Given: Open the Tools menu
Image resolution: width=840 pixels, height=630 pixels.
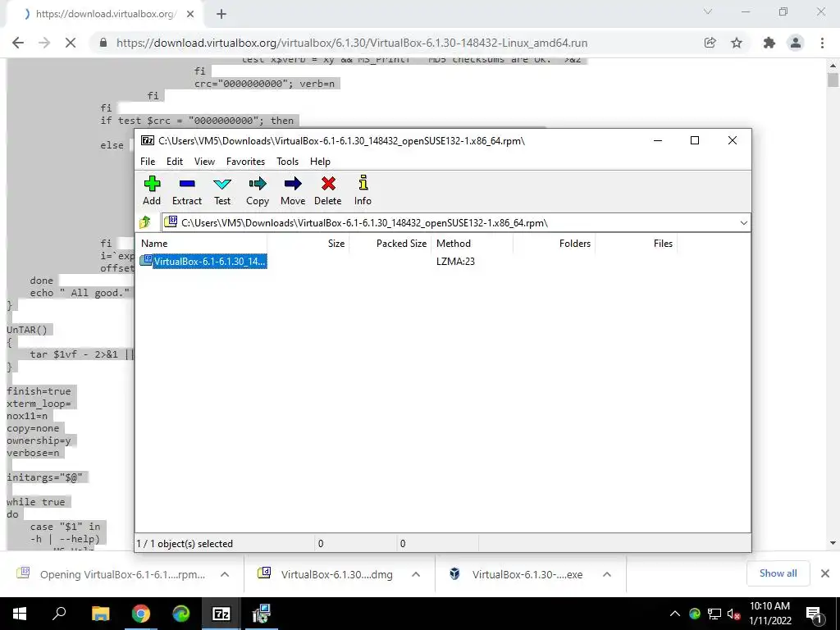Looking at the screenshot, I should (287, 162).
